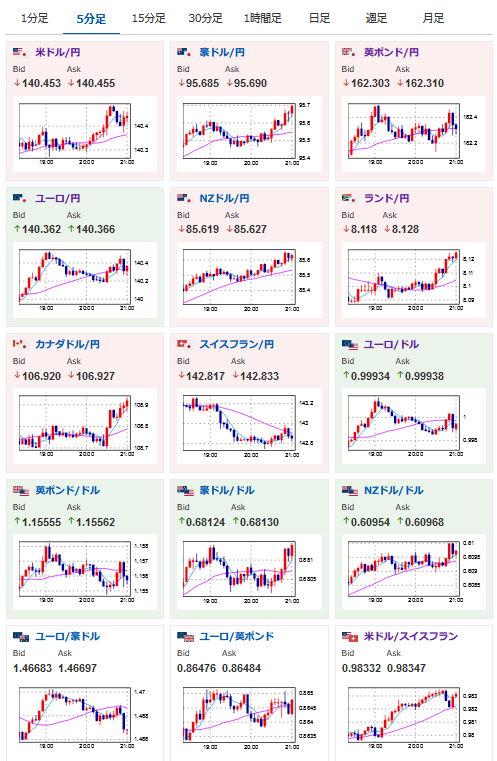Click the flag icon for 米ドル/スイスフラン

click(350, 636)
